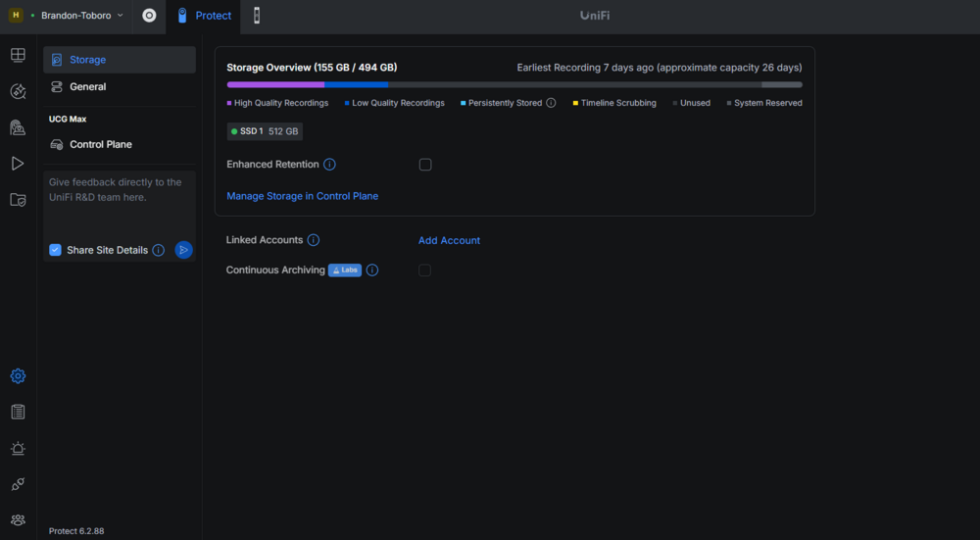Click the Add Account link
Image resolution: width=980 pixels, height=540 pixels.
coord(450,241)
